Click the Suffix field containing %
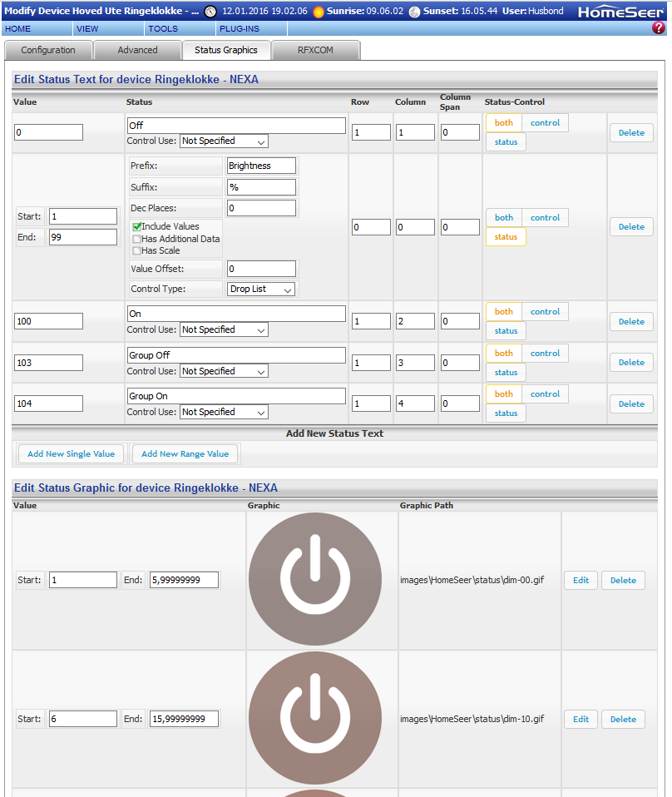Image resolution: width=672 pixels, height=797 pixels. (x=261, y=187)
